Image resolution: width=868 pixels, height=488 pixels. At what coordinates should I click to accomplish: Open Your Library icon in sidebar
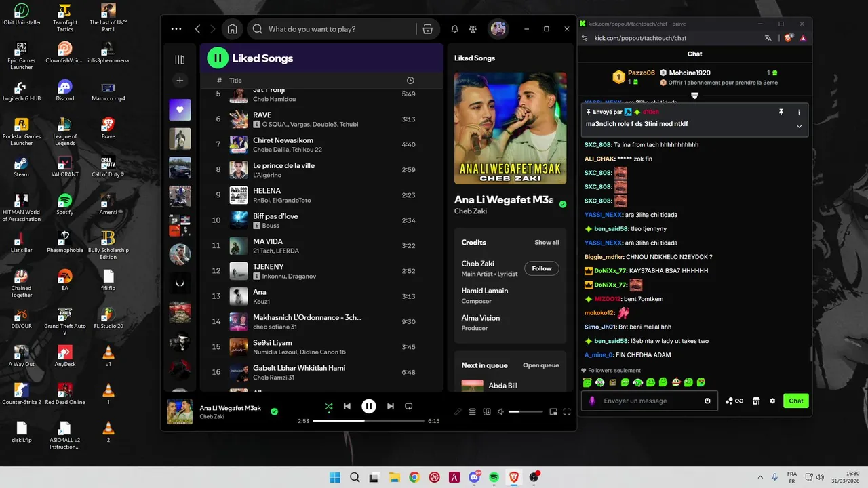[180, 60]
